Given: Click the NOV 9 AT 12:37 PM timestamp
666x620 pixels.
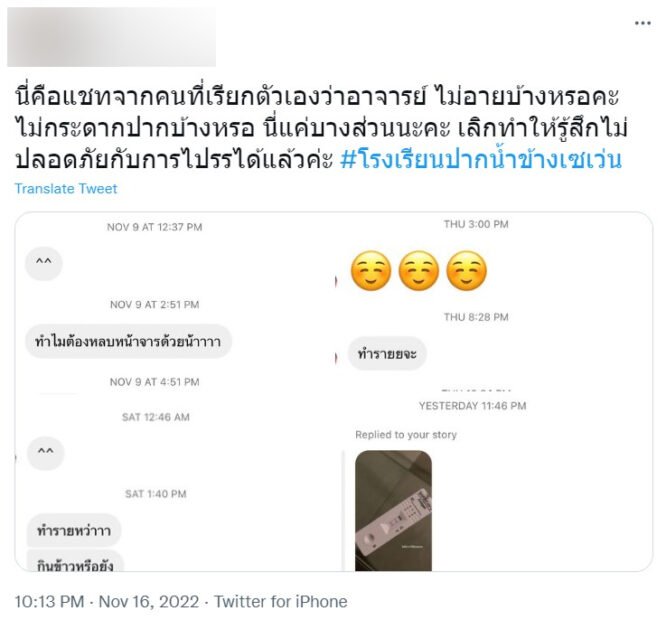Looking at the screenshot, I should tap(155, 227).
